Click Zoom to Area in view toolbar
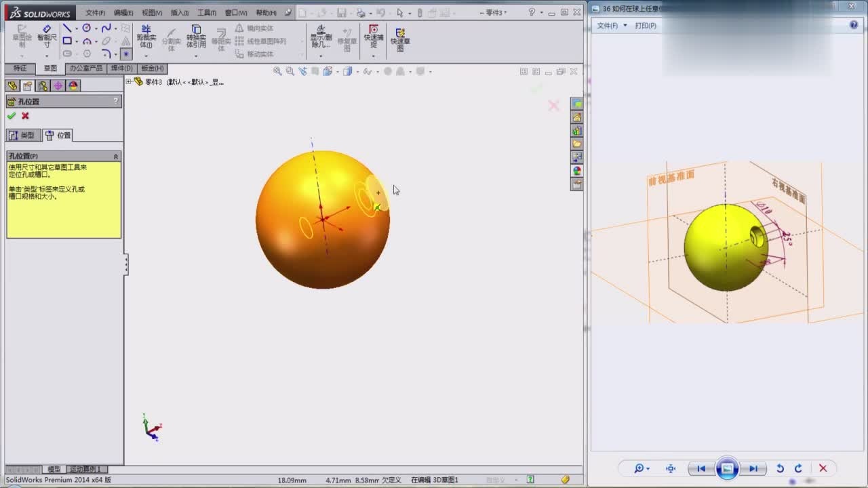The height and width of the screenshot is (488, 868). (290, 71)
